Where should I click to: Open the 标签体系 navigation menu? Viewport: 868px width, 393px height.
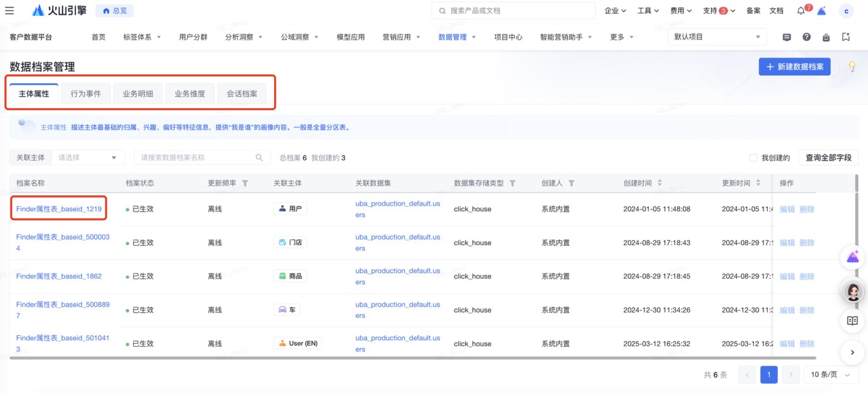click(142, 37)
